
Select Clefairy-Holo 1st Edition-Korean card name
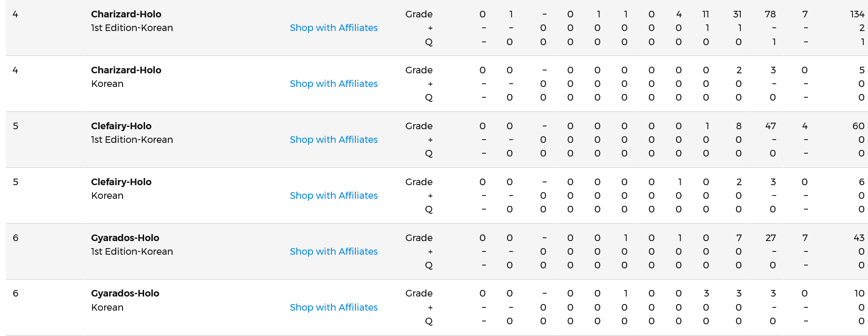[x=121, y=126]
